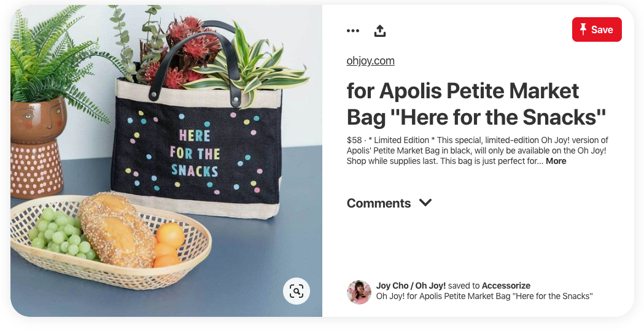Viewport: 644px width, 331px height.
Task: Save this pin with the red Save button
Action: (x=597, y=29)
